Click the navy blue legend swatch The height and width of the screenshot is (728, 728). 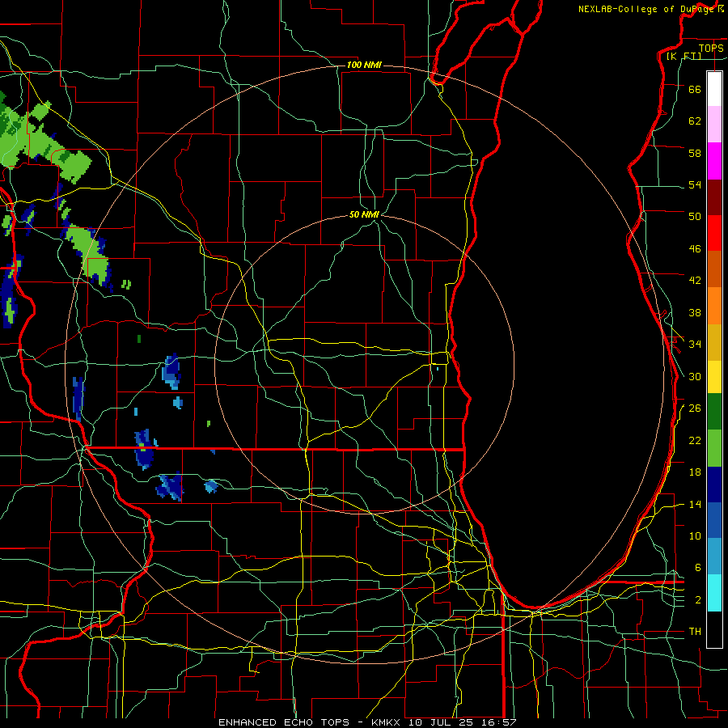714,485
